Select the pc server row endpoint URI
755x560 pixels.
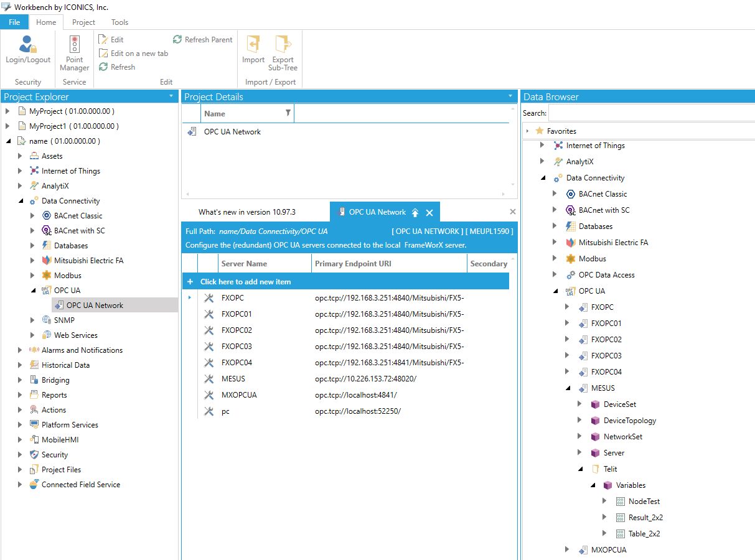tap(358, 411)
